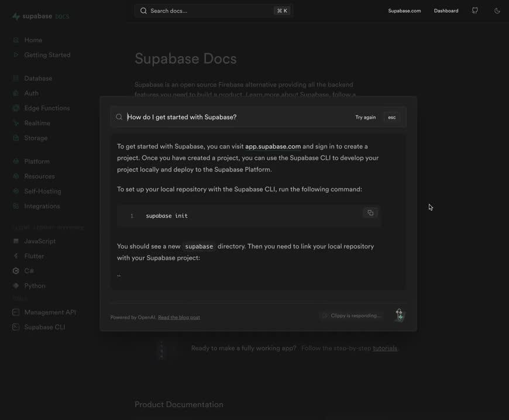The width and height of the screenshot is (509, 420).
Task: Click the Realtime icon in sidebar
Action: click(16, 123)
